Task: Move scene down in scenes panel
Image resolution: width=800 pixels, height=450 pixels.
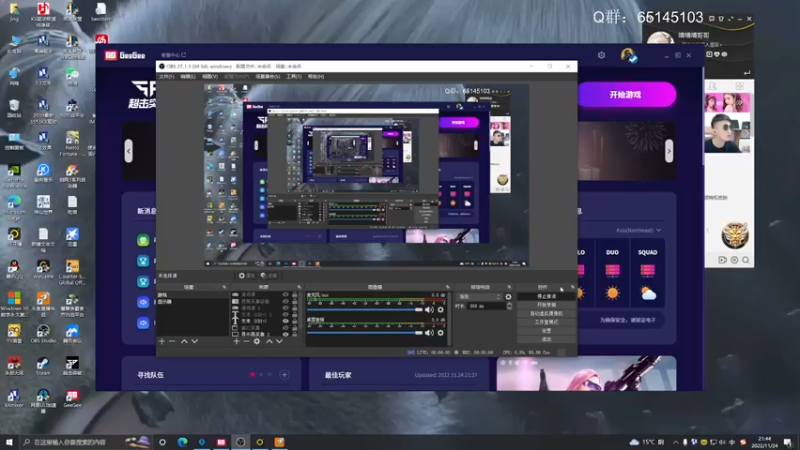Action: click(x=194, y=341)
